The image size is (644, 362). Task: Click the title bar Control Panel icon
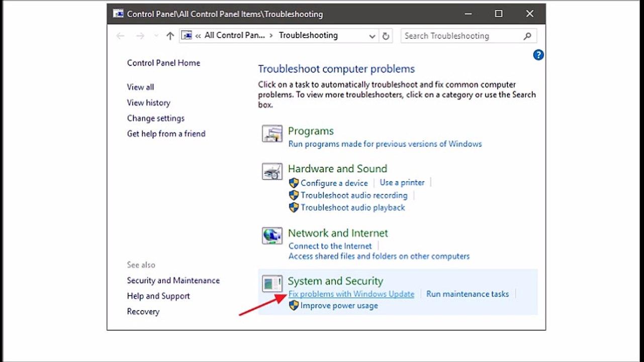coord(118,14)
